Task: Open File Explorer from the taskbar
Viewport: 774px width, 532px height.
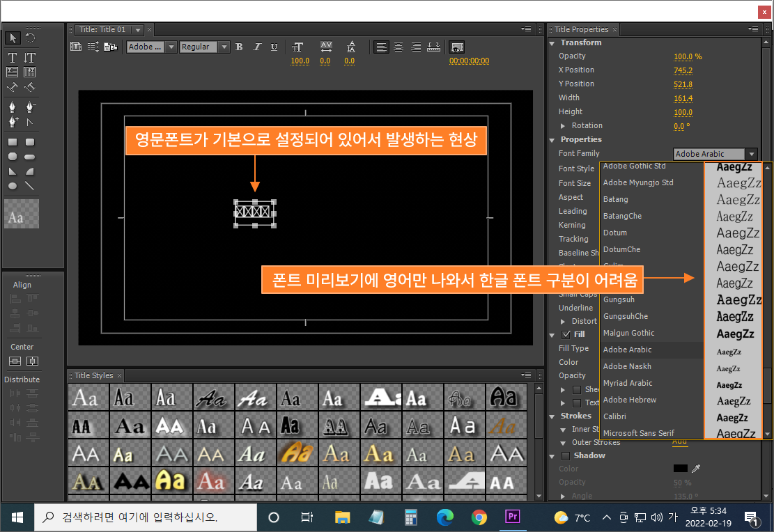Action: click(342, 517)
